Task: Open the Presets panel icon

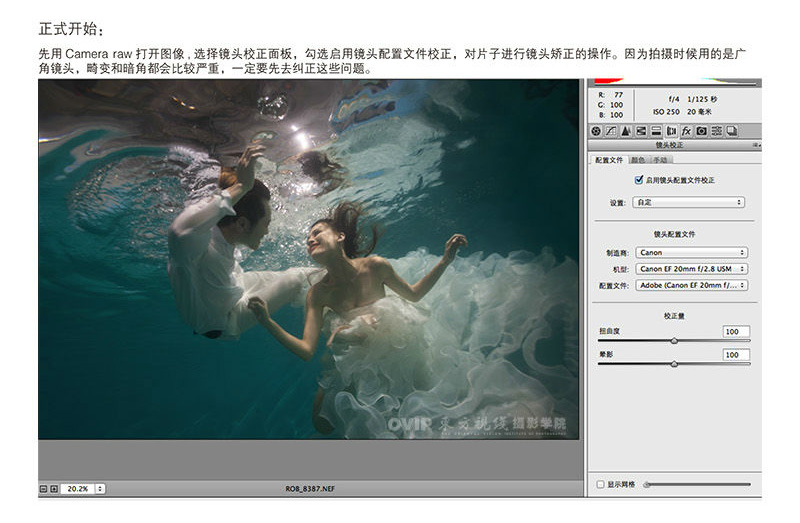Action: coord(717,131)
